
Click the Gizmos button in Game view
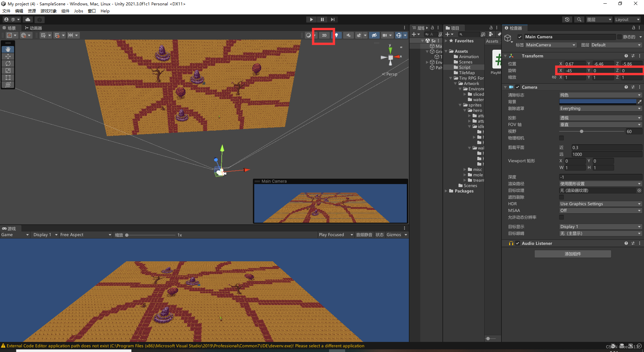(x=394, y=235)
